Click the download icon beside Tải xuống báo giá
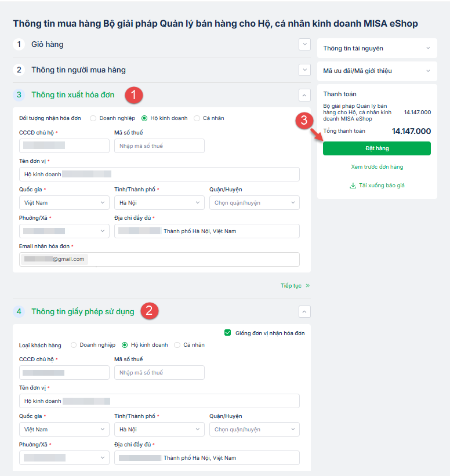450x476 pixels. 353,186
